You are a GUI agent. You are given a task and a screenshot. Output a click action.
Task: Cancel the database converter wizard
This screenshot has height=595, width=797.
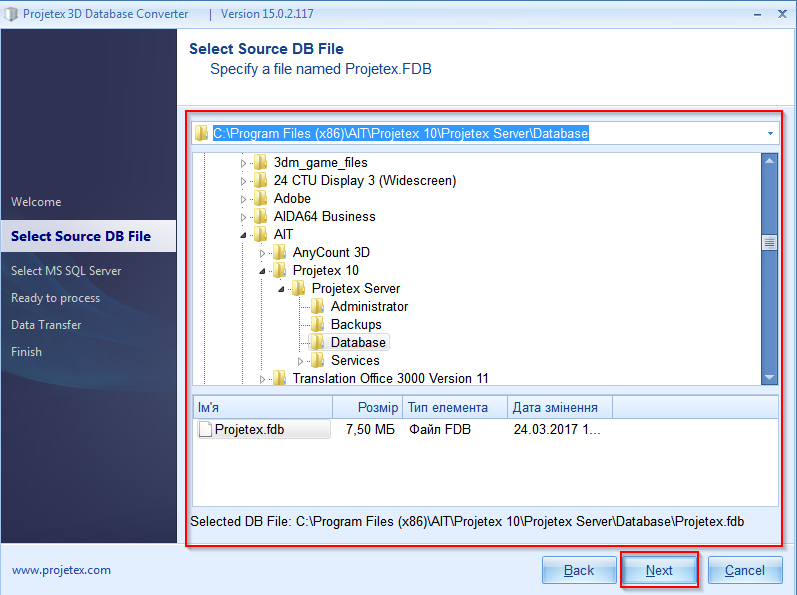coord(745,570)
